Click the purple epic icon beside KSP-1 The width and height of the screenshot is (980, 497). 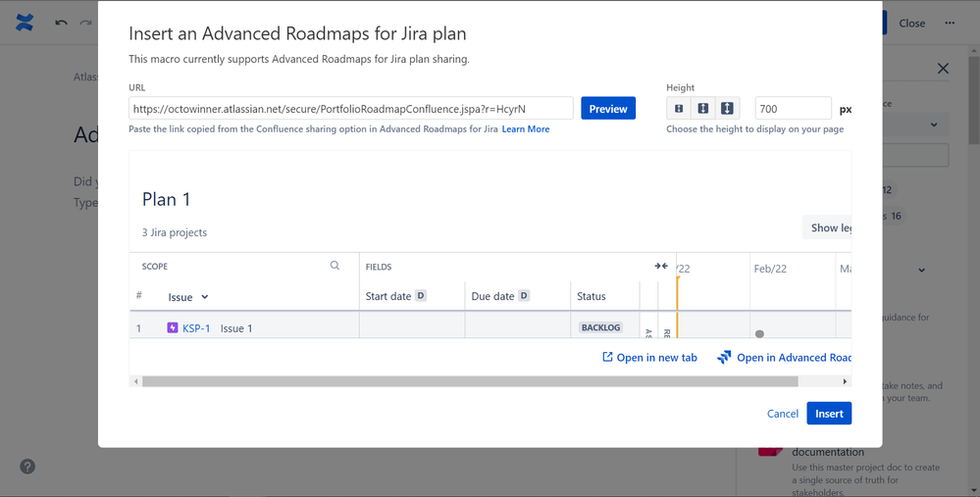click(173, 327)
